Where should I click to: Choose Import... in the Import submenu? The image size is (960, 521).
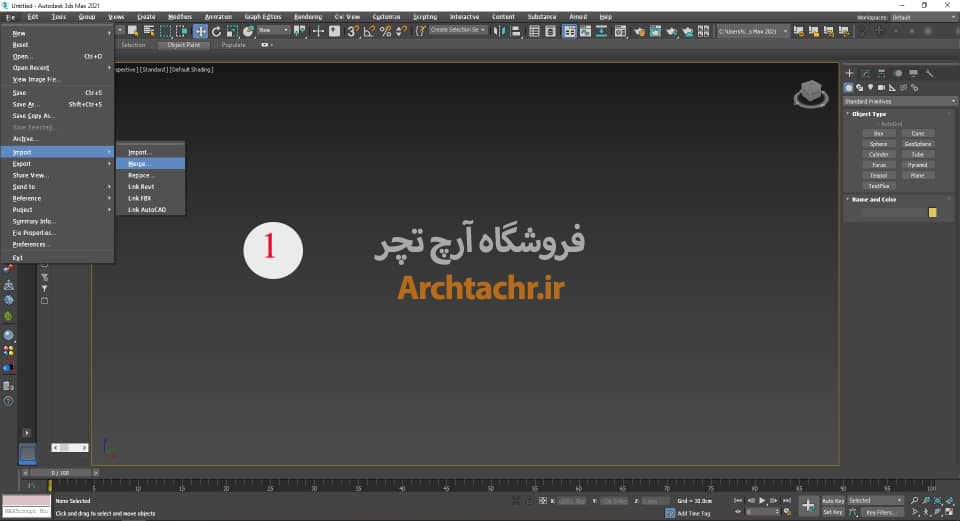(x=150, y=152)
